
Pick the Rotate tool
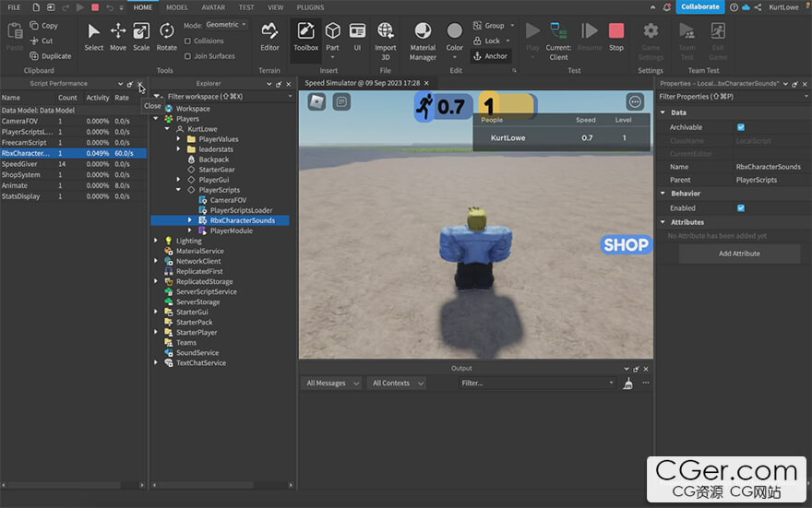point(166,37)
